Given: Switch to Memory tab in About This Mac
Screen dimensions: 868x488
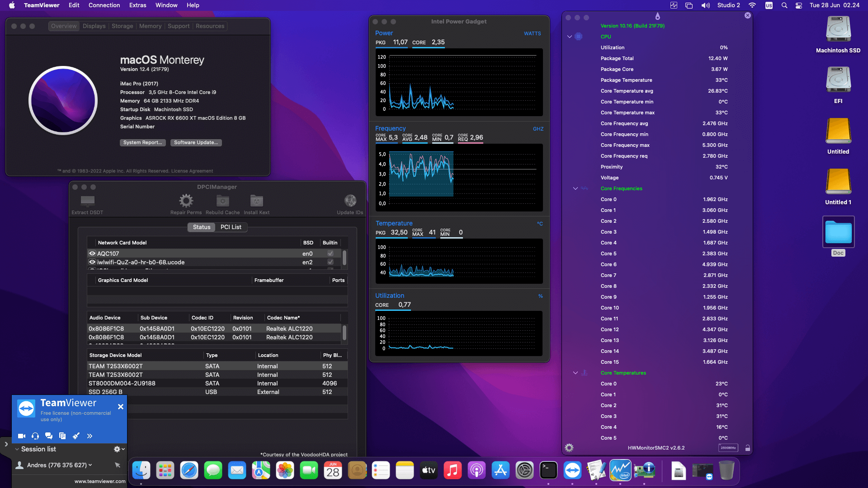Looking at the screenshot, I should (x=151, y=26).
